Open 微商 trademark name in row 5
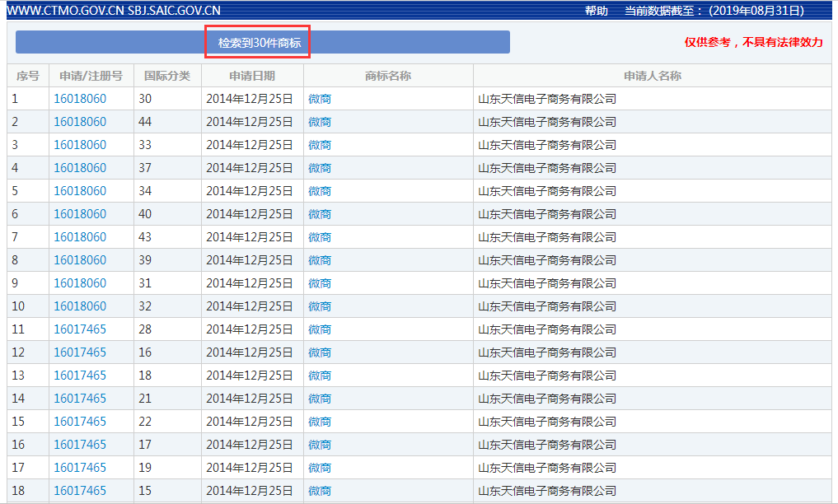The width and height of the screenshot is (838, 504). [x=320, y=190]
